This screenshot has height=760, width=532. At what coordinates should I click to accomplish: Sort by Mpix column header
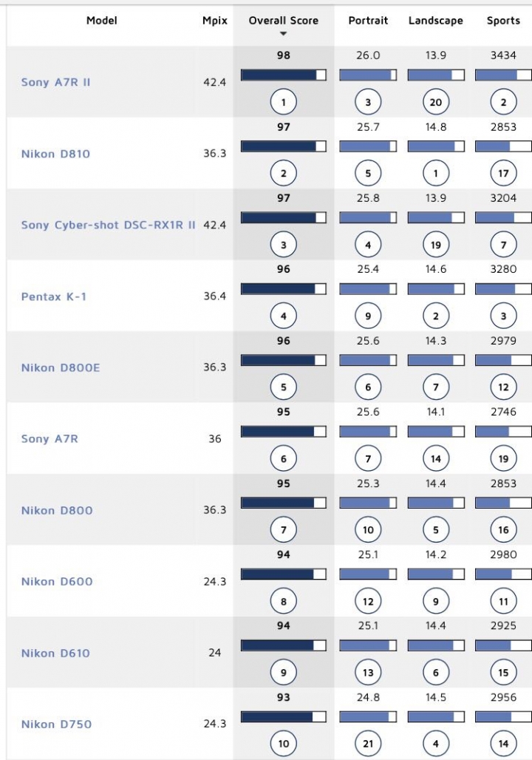[214, 21]
